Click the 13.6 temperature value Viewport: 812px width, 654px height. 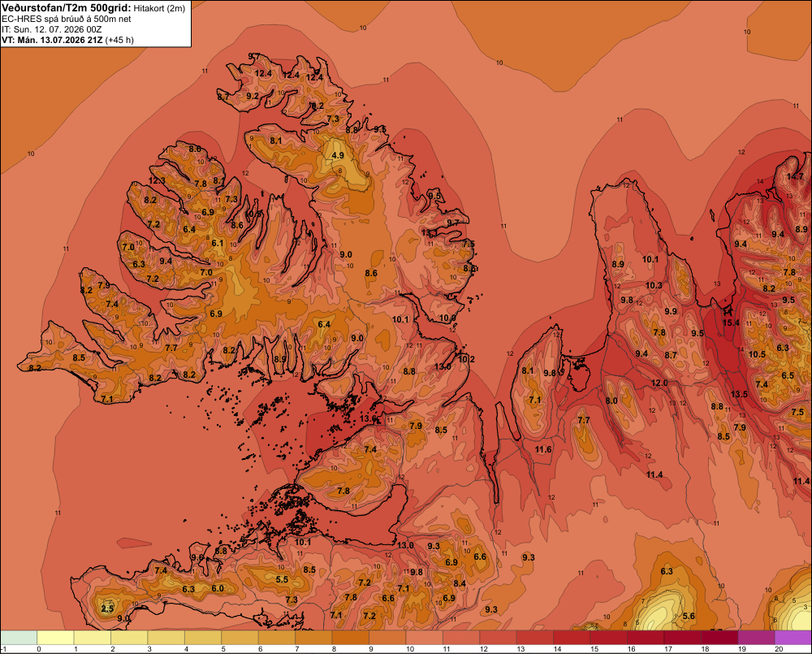click(368, 418)
